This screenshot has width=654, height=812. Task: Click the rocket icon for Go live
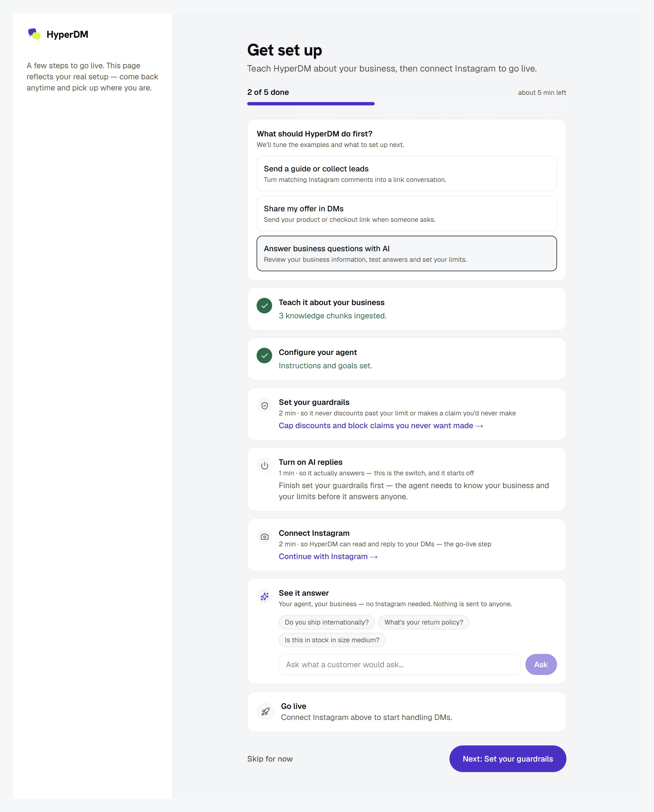(x=265, y=711)
